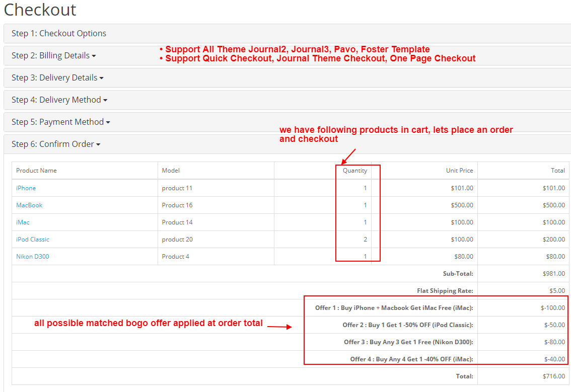This screenshot has width=571, height=392.
Task: Expand Step 2: Billing Details section
Action: (x=53, y=56)
